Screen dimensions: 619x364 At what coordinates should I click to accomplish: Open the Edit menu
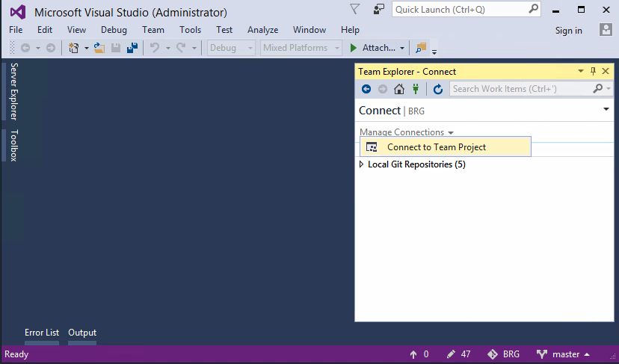point(45,30)
